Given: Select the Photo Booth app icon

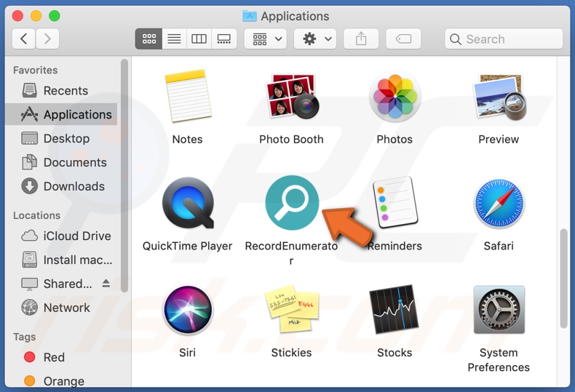Looking at the screenshot, I should [292, 96].
